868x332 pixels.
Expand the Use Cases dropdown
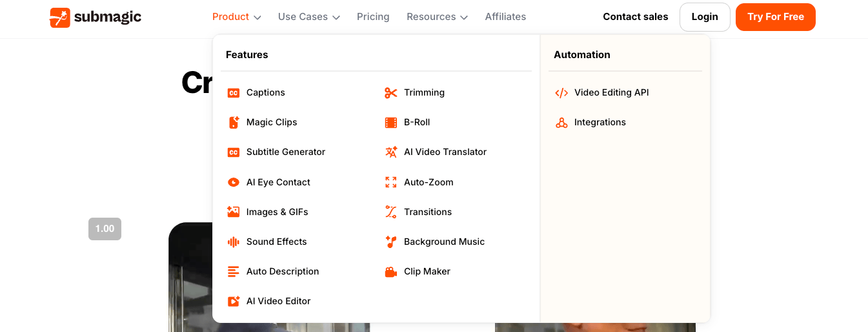[309, 17]
